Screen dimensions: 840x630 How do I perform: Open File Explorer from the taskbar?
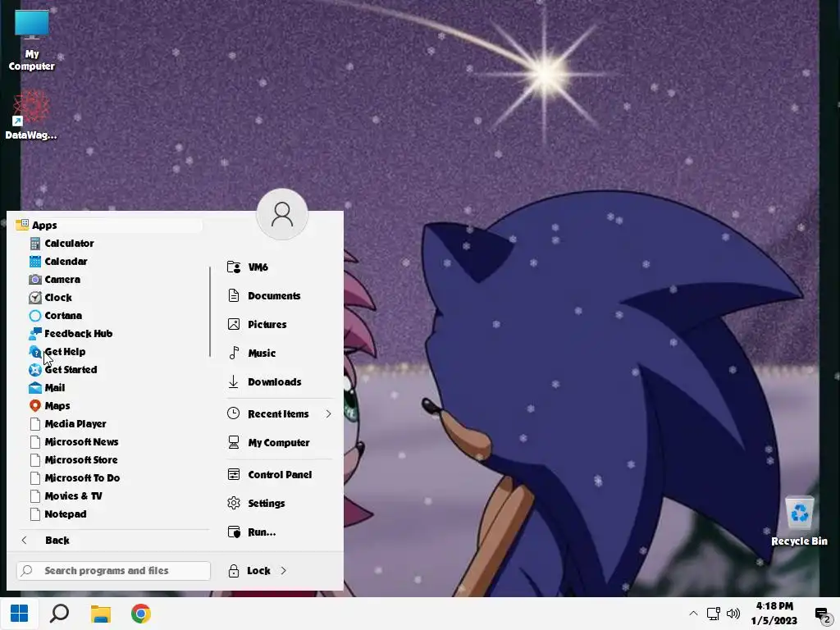(100, 614)
